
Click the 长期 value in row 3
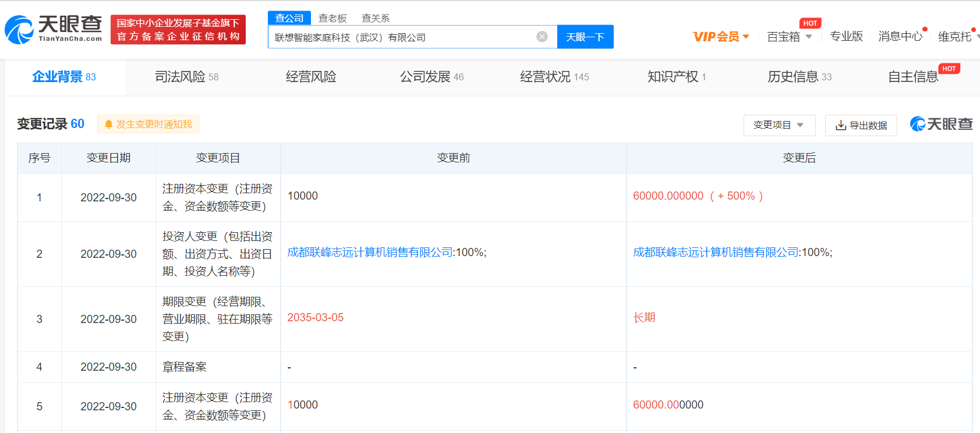coord(644,318)
